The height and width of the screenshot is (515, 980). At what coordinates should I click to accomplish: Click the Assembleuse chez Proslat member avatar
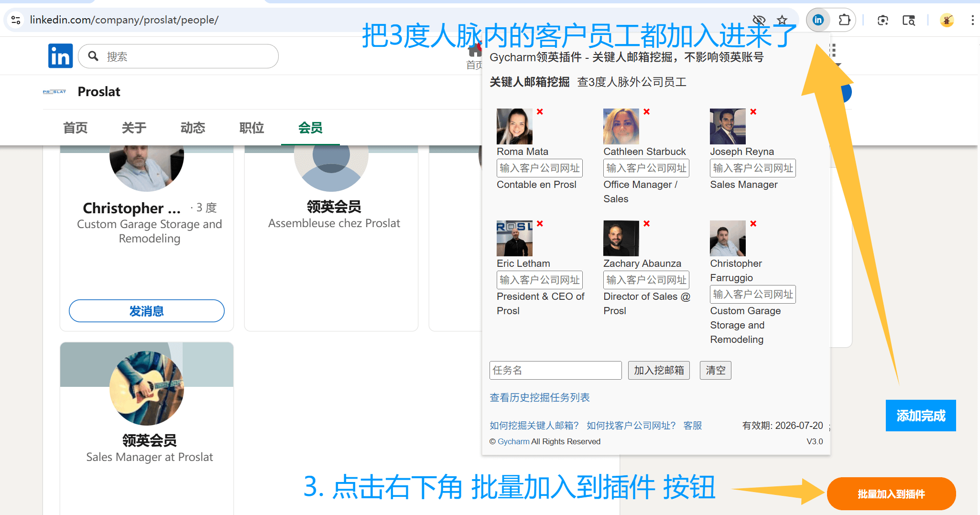[331, 167]
